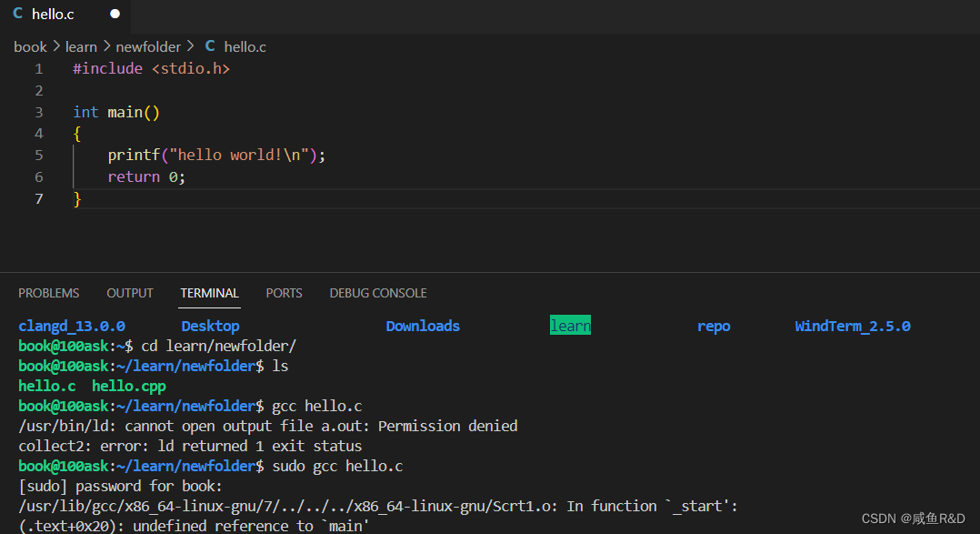The image size is (980, 534).
Task: Open the 'book' breadcrumb dropdown
Action: 30,46
